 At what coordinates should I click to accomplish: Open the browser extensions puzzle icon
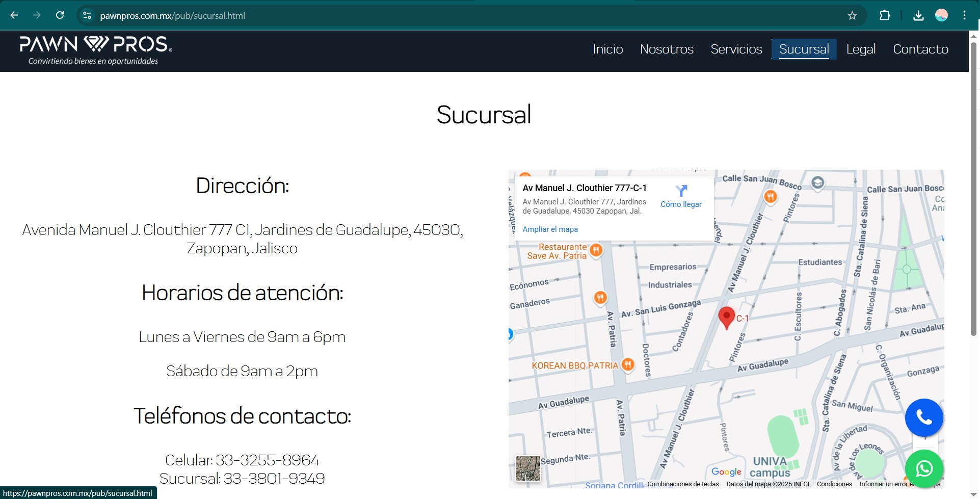tap(885, 15)
